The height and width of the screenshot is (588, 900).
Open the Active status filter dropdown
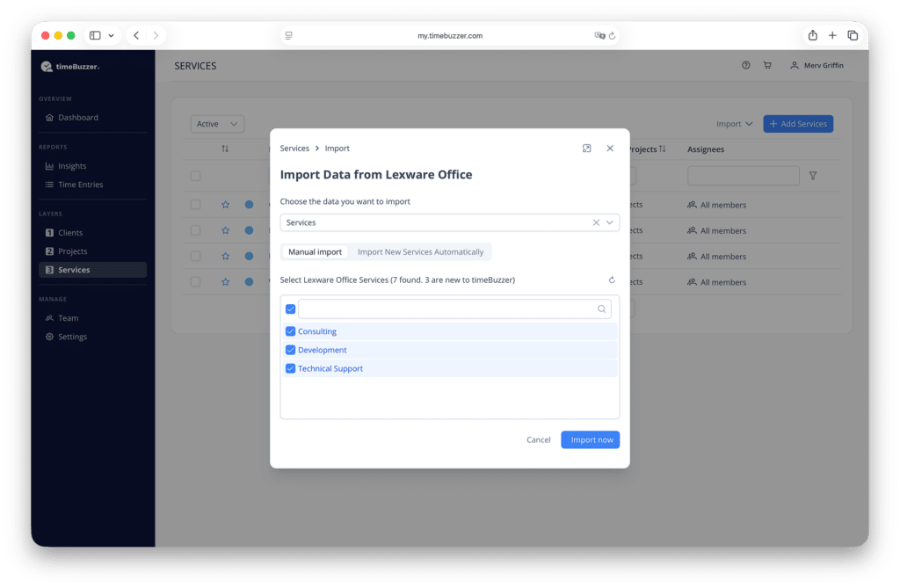(217, 124)
